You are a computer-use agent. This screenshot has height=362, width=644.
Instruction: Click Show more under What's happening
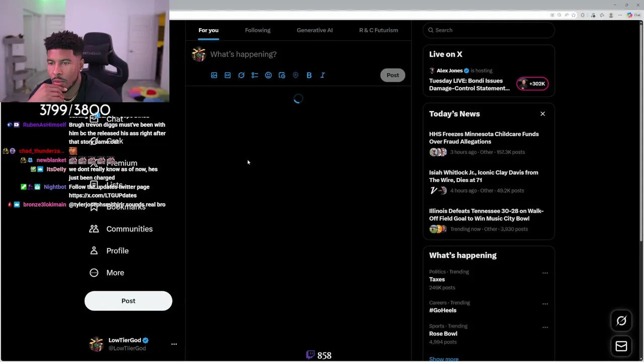tap(444, 359)
